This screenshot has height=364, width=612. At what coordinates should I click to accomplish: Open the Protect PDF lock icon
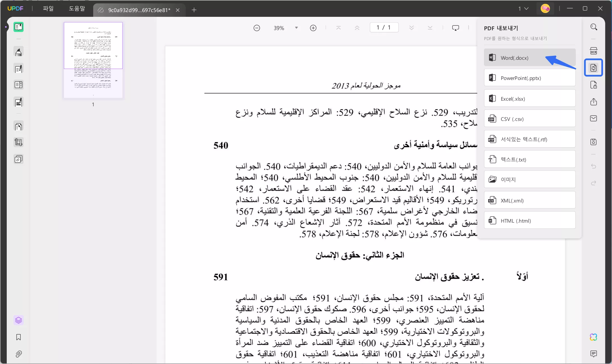(x=593, y=85)
